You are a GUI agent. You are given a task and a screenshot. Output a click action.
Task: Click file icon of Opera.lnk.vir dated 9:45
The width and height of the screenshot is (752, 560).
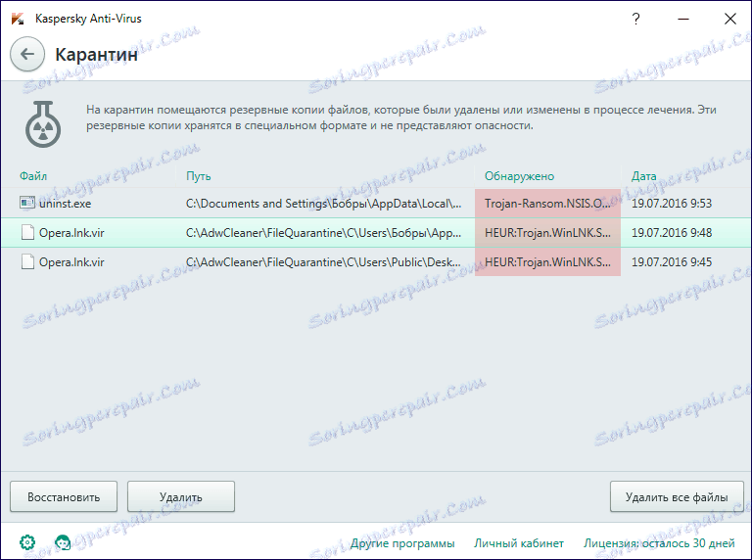(x=27, y=261)
